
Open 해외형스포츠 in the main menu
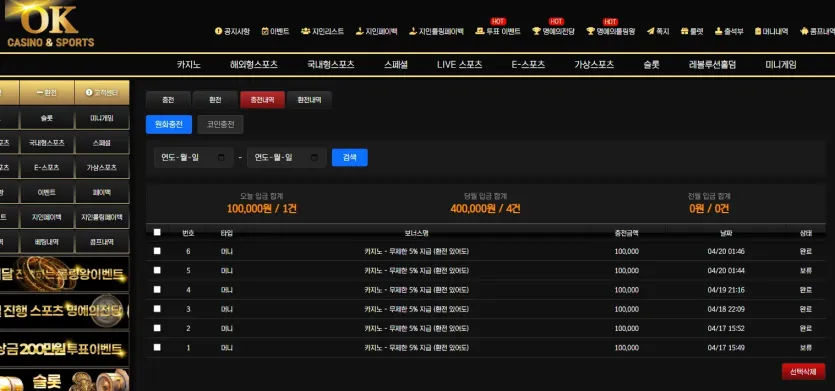pyautogui.click(x=254, y=64)
